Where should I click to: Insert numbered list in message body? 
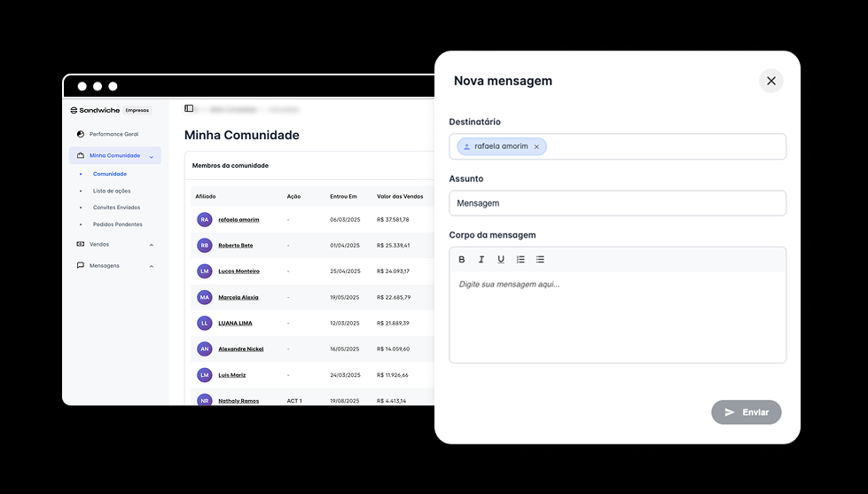click(x=520, y=259)
